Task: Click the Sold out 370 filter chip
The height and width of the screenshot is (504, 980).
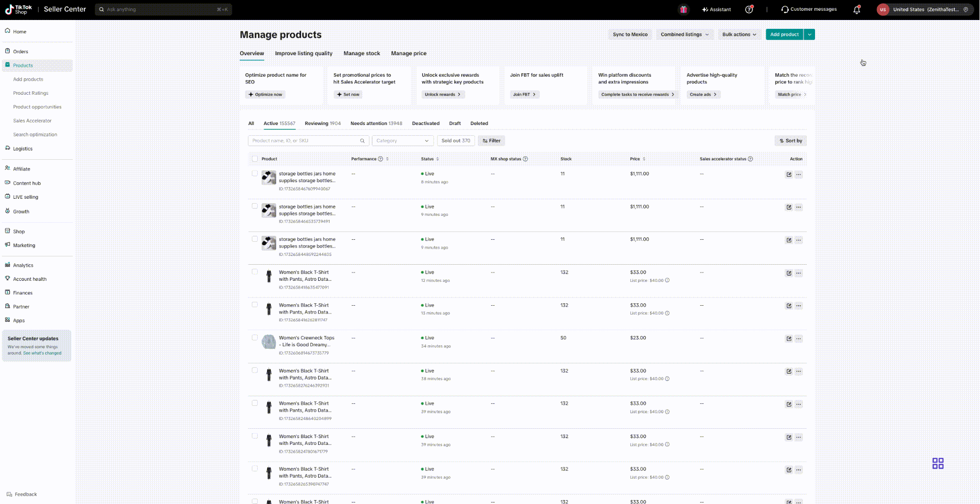Action: coord(456,141)
